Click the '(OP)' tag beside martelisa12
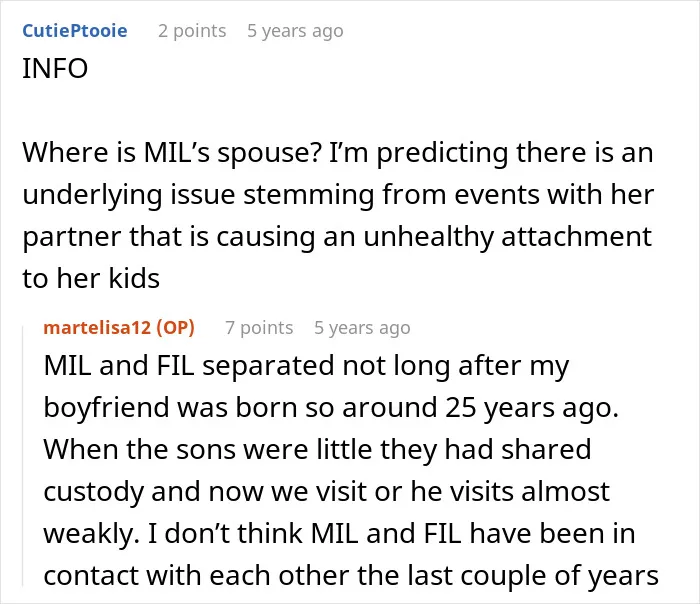 tap(175, 328)
